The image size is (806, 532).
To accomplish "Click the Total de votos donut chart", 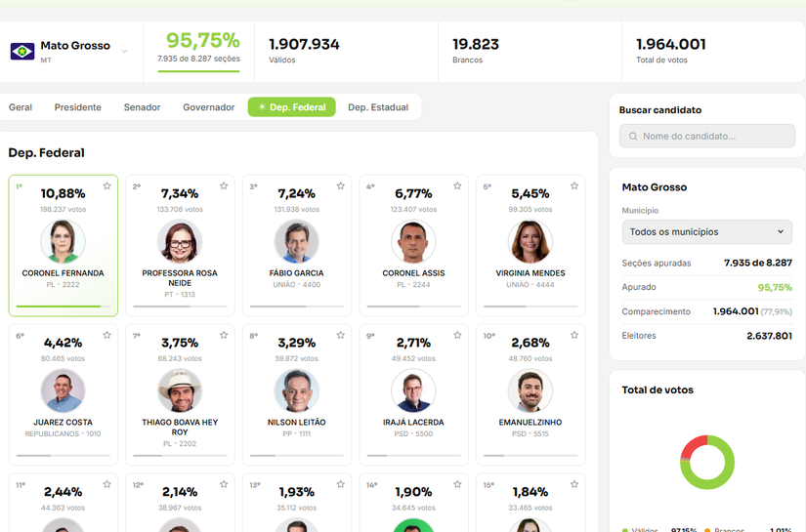I will click(707, 462).
